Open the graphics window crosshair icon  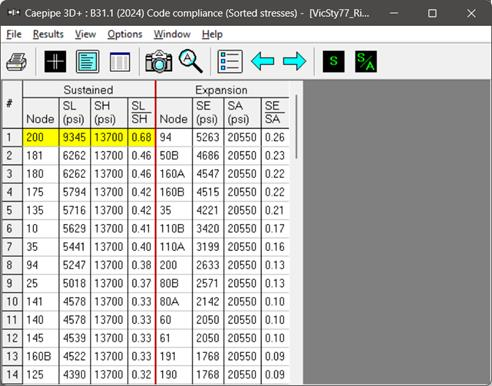(55, 61)
